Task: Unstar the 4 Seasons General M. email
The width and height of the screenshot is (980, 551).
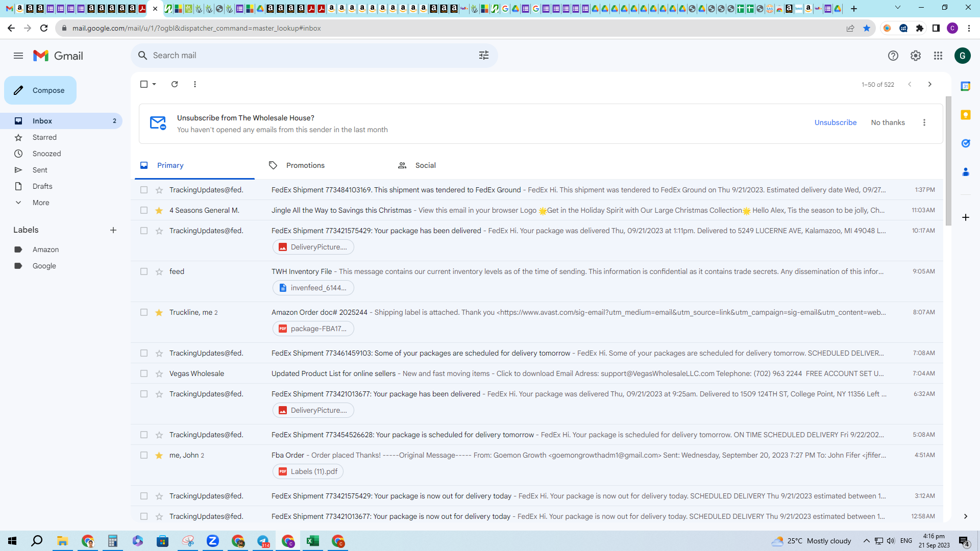Action: 159,211
